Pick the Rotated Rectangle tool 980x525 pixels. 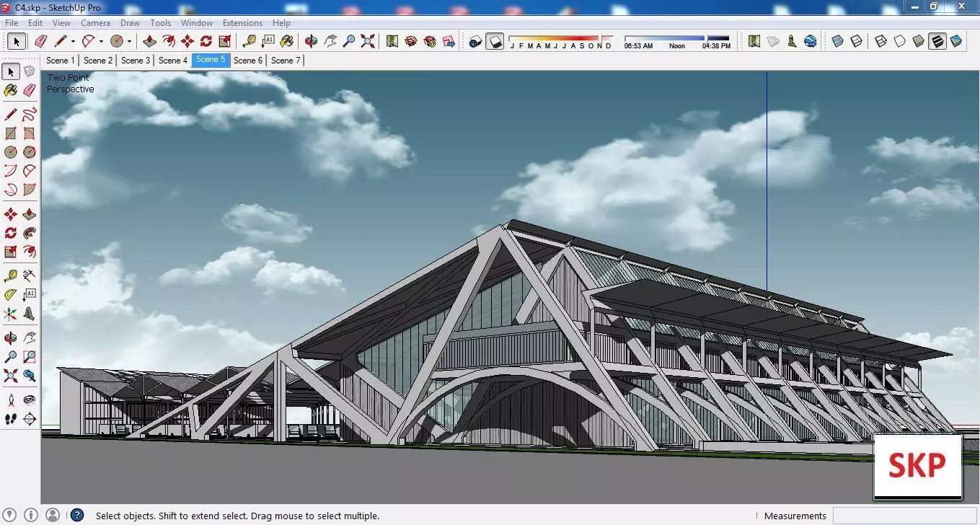[30, 133]
